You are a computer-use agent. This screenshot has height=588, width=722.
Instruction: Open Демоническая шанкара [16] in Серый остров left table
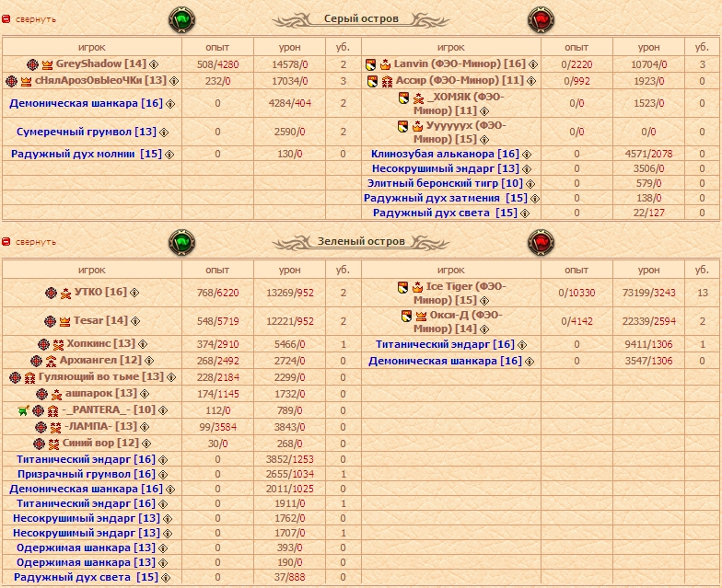tap(87, 103)
